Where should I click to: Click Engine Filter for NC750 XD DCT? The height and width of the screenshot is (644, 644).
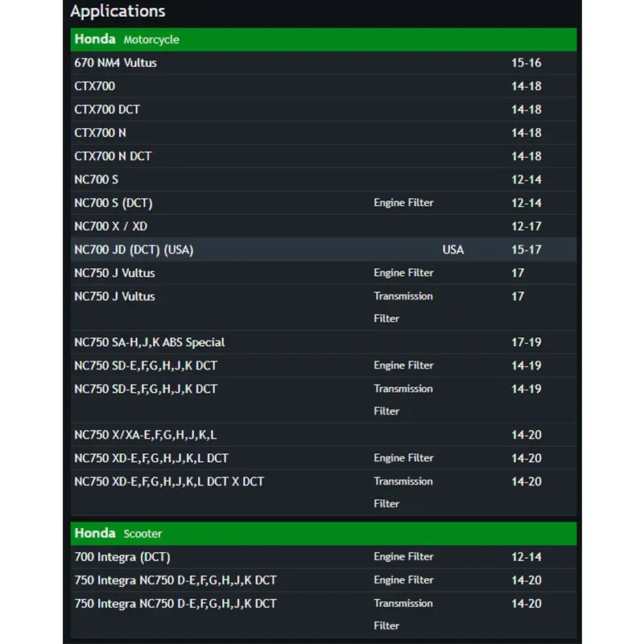403,458
